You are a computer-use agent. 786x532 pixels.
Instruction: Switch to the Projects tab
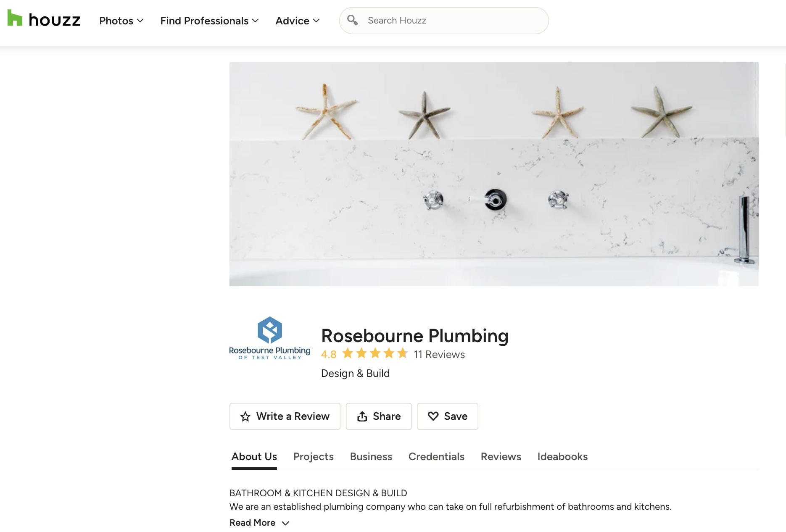click(314, 457)
